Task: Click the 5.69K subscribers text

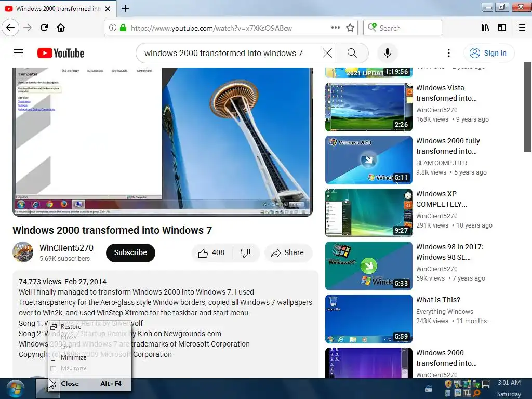Action: point(64,259)
